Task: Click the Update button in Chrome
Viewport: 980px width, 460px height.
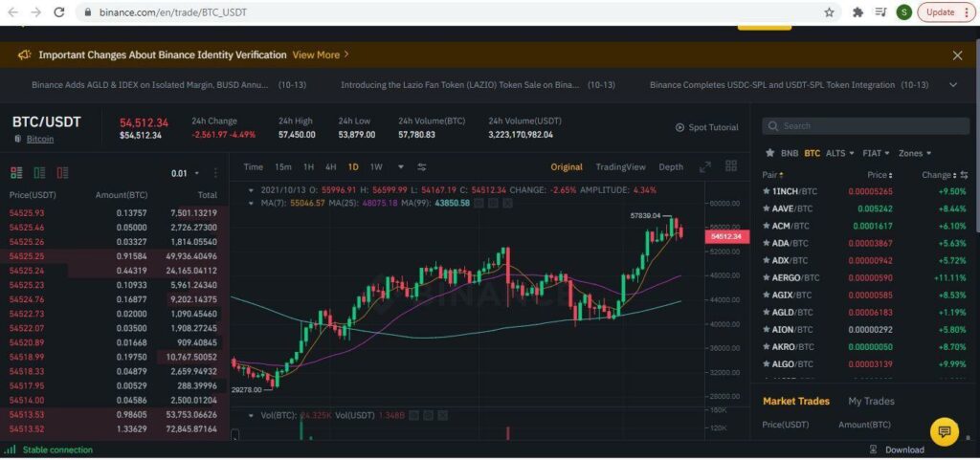Action: 947,11
